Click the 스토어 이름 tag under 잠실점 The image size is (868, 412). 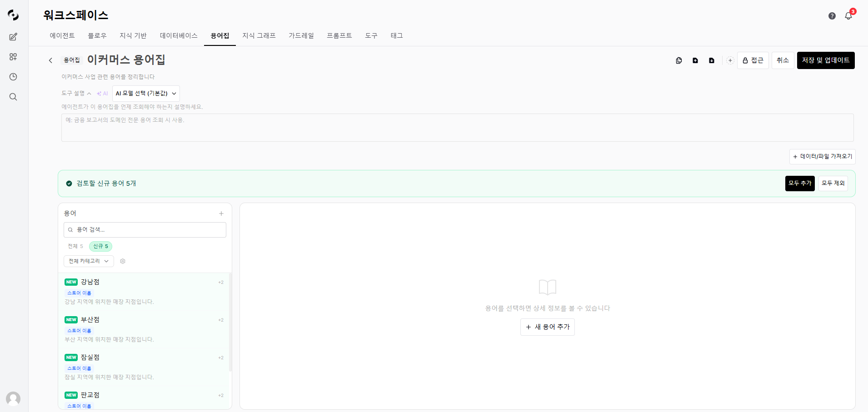[79, 368]
